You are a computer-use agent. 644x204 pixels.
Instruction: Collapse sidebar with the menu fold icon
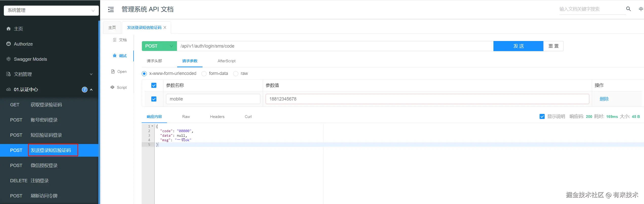pyautogui.click(x=111, y=10)
